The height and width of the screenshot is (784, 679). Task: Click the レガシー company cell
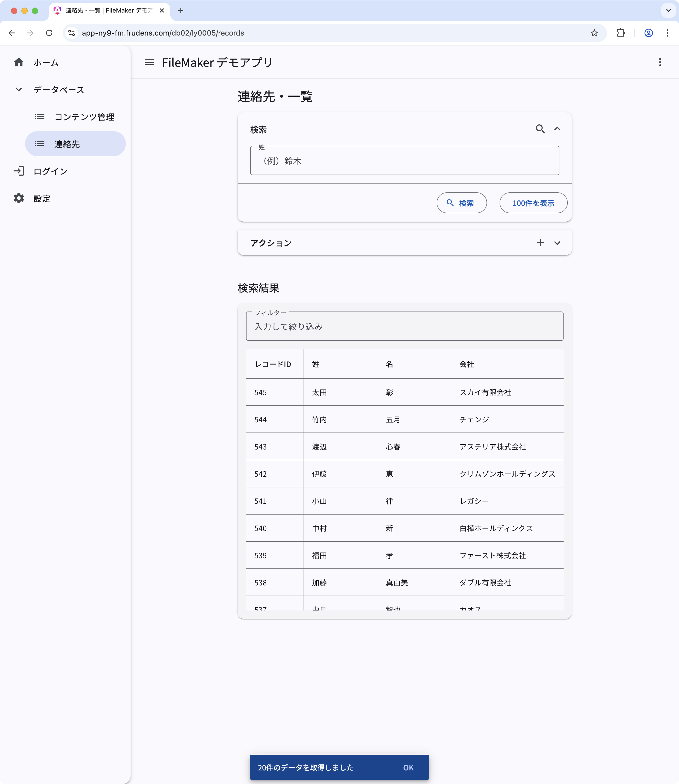474,501
